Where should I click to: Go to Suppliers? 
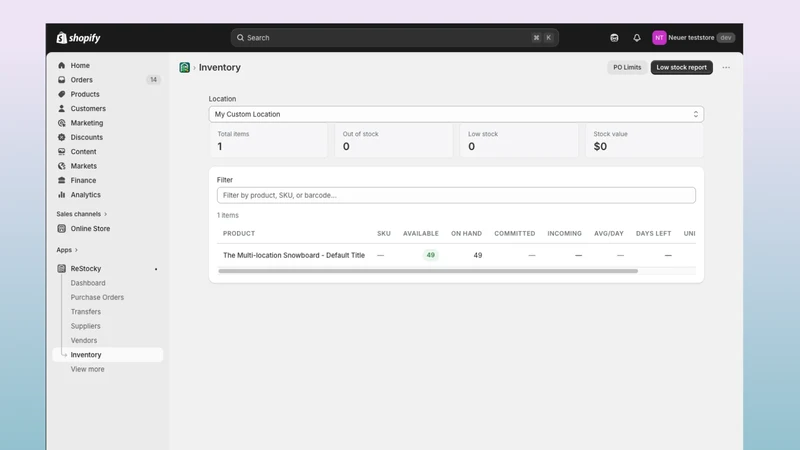86,326
